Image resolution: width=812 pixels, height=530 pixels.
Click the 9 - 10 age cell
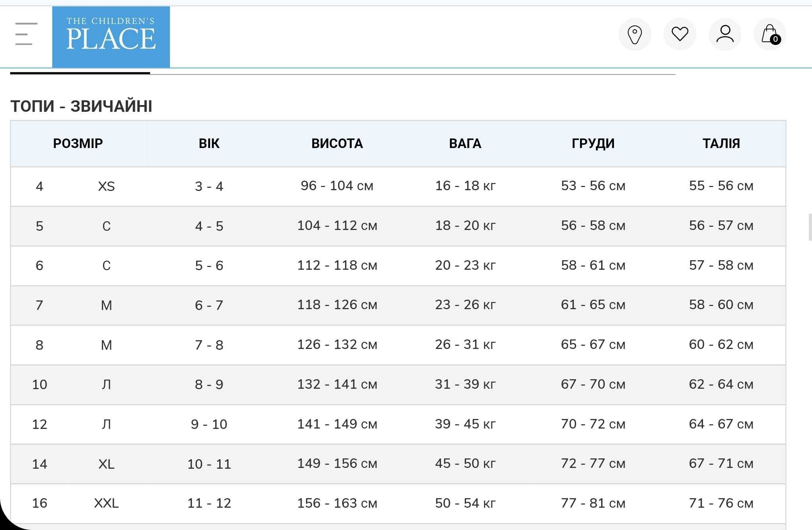click(209, 424)
